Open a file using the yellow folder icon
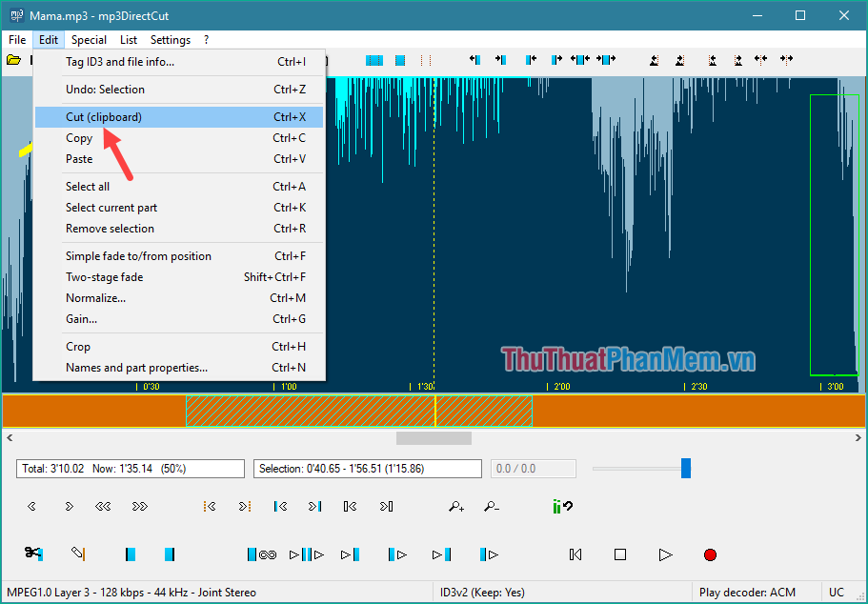This screenshot has height=604, width=868. pos(12,59)
